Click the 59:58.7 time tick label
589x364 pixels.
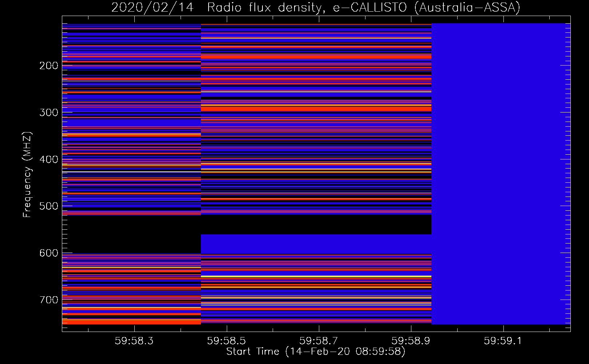(319, 341)
